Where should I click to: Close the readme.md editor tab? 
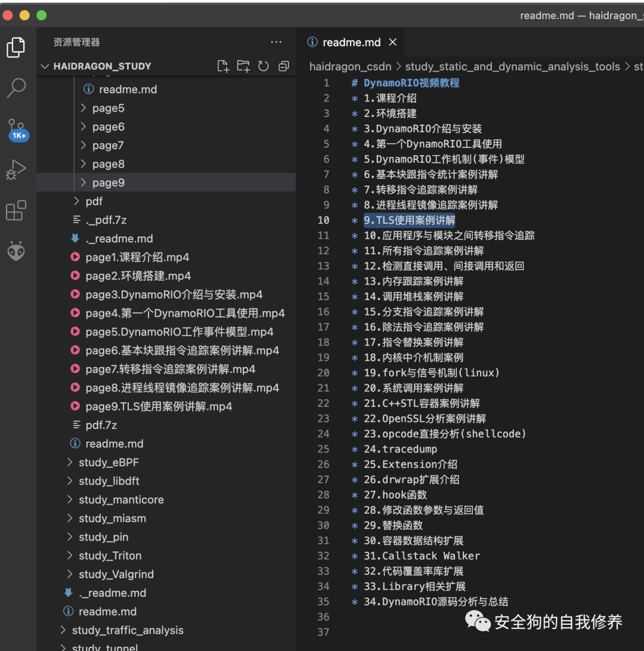point(392,42)
